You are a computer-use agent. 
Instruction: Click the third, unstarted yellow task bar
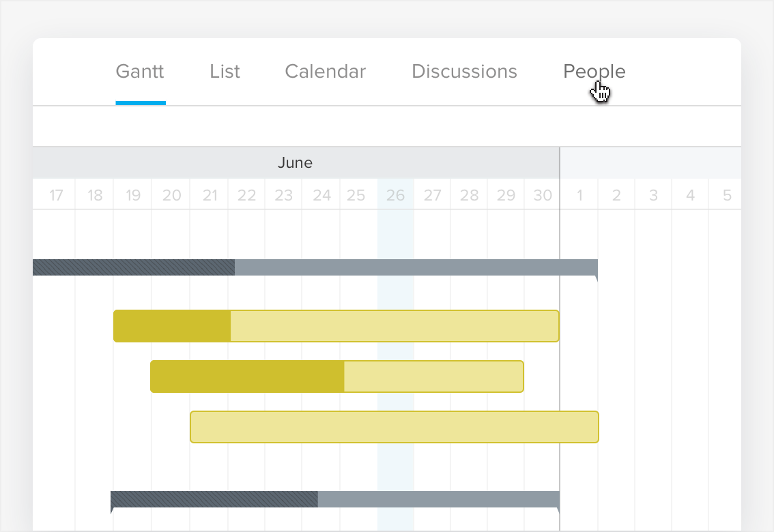[395, 426]
